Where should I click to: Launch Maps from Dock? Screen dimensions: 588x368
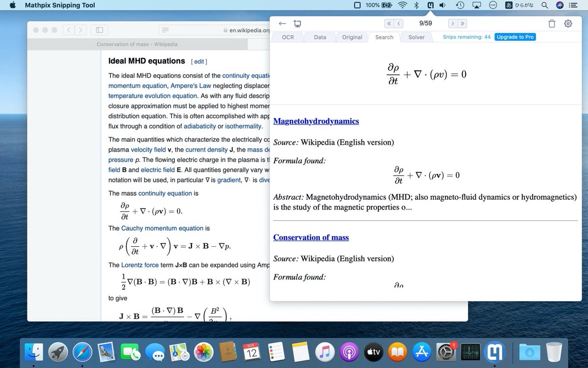coord(180,352)
